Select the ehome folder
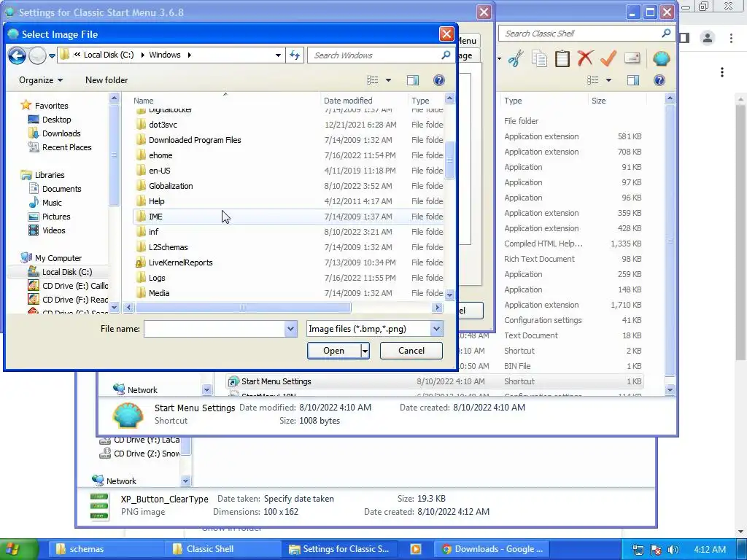 pos(289,155)
